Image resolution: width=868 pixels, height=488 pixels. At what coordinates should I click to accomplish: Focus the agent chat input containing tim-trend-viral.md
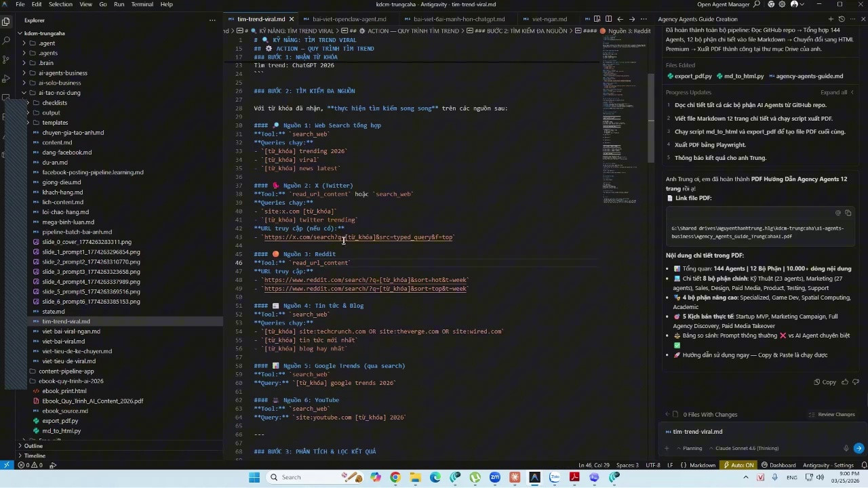coord(762,432)
